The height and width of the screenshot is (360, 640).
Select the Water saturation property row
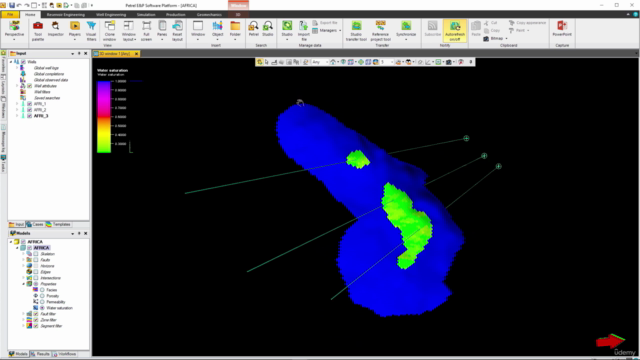pos(59,308)
